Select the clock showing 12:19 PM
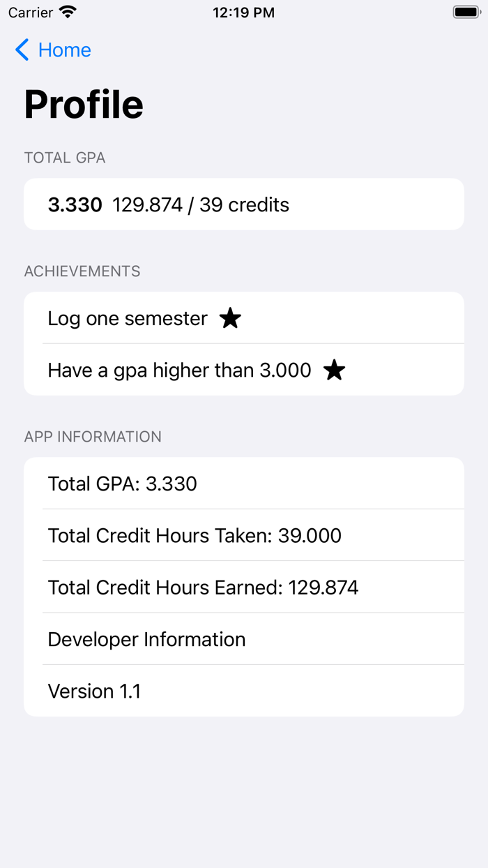Image resolution: width=488 pixels, height=868 pixels. click(x=243, y=12)
